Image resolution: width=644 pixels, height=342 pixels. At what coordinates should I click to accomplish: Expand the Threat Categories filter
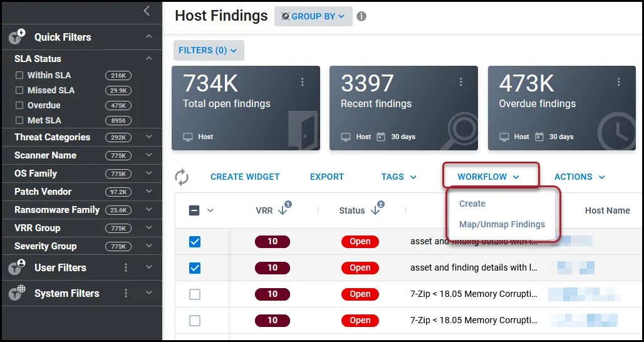[x=148, y=137]
